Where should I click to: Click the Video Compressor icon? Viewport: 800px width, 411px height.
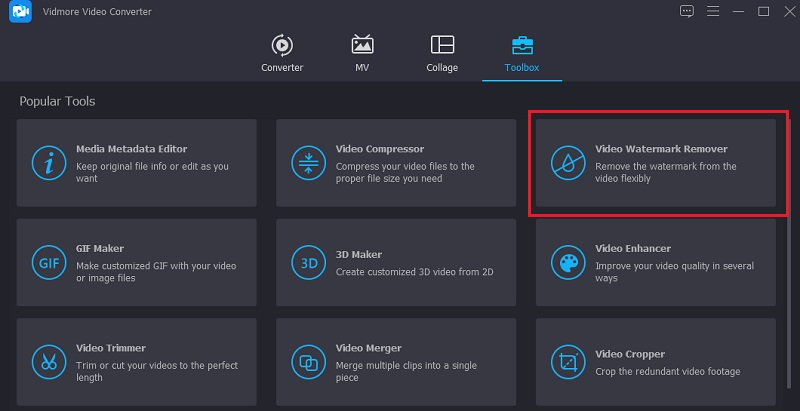click(x=306, y=163)
